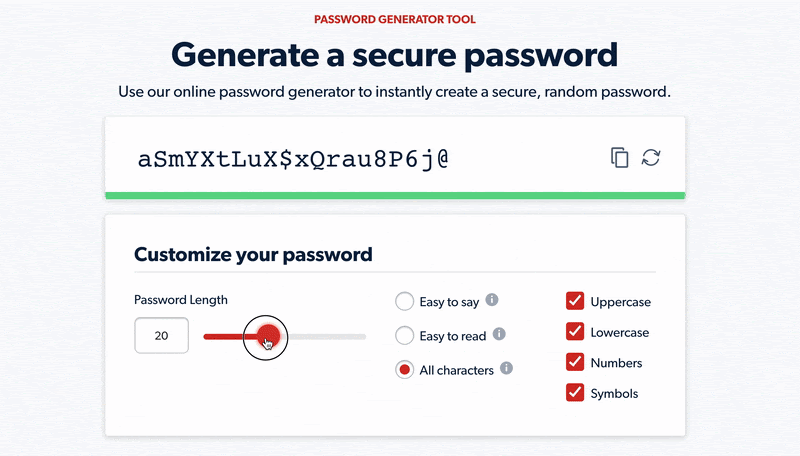
Task: Uncheck the Lowercase checkbox
Action: (575, 332)
